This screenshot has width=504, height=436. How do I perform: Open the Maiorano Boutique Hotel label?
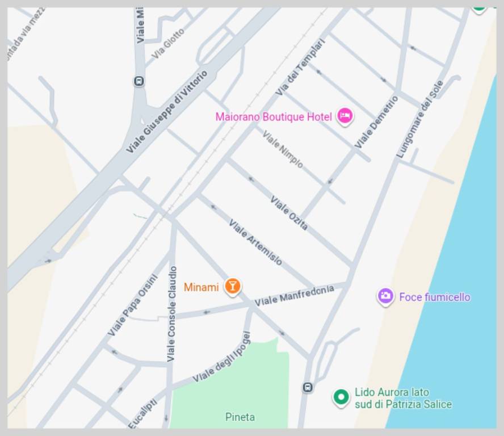(x=274, y=117)
